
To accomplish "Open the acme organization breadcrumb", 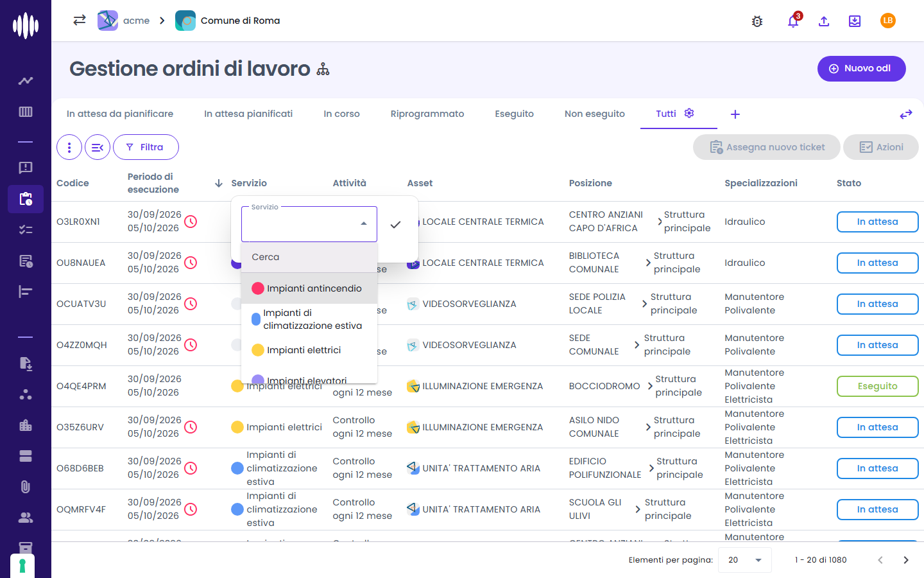I will [124, 21].
